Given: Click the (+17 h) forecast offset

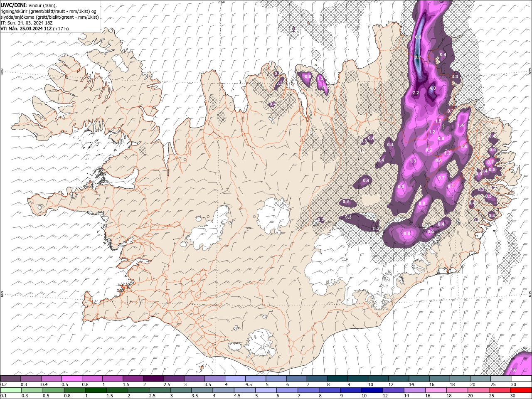Looking at the screenshot, I should (x=61, y=29).
